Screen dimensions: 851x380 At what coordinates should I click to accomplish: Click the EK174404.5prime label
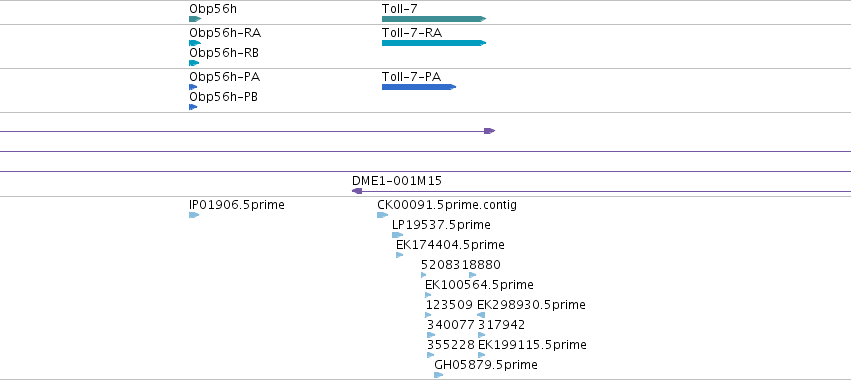coord(450,245)
